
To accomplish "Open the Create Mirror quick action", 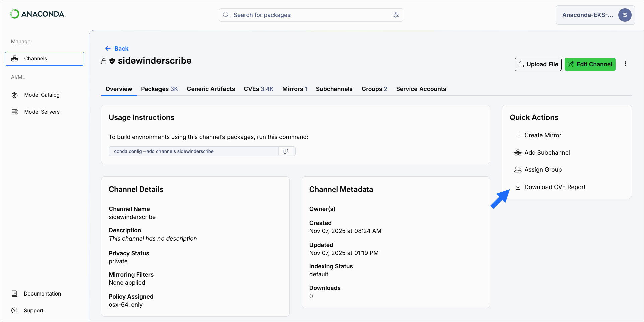I will coord(543,135).
